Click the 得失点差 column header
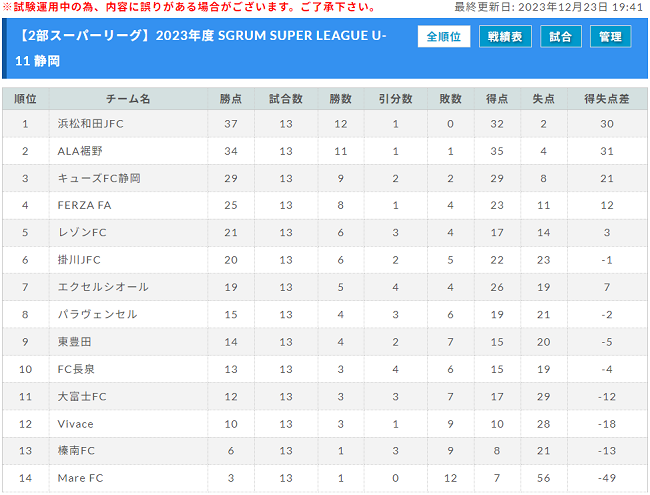Image resolution: width=650 pixels, height=495 pixels. point(606,99)
